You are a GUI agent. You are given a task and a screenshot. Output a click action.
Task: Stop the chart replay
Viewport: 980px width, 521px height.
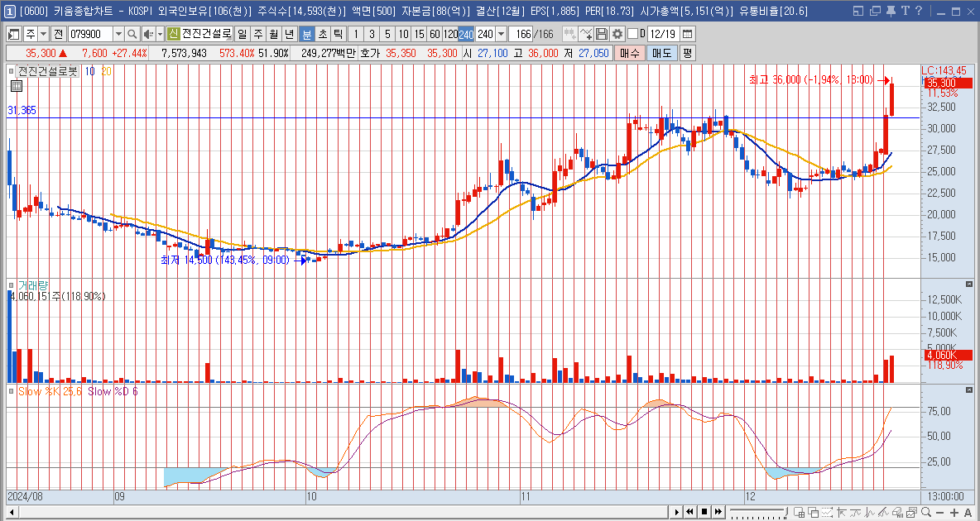click(704, 512)
